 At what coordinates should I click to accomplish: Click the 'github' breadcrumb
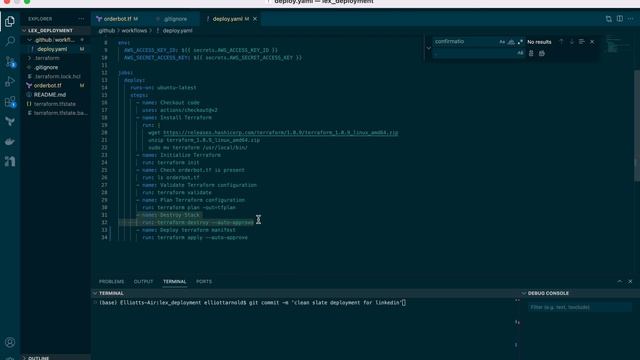coord(107,31)
